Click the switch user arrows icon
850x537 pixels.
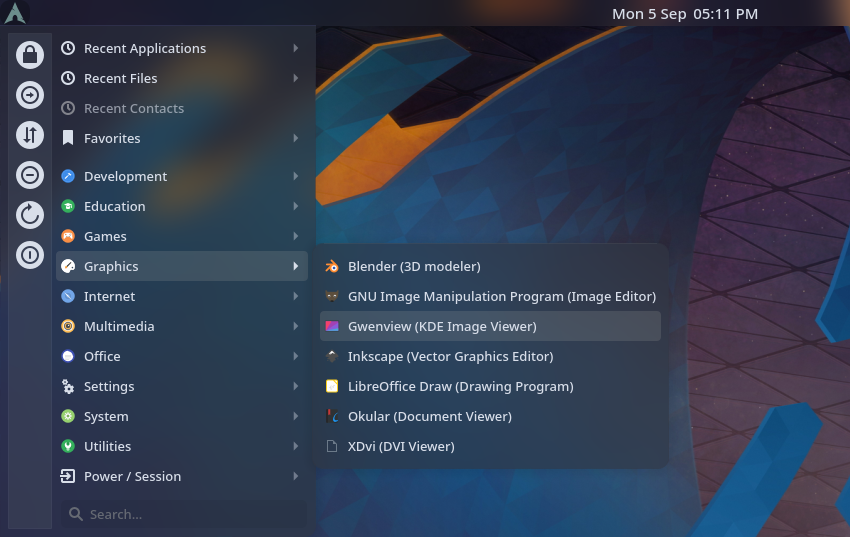point(30,135)
